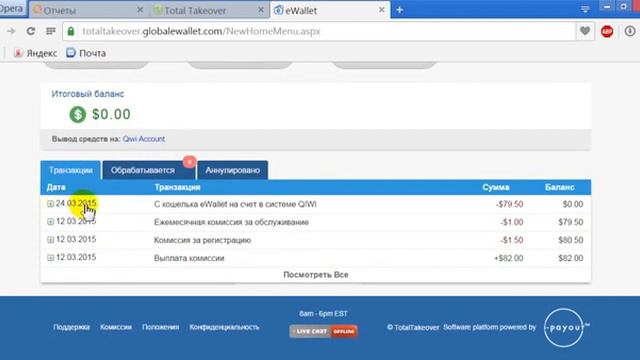Expand the Ежемесячная комиссия transaction row
Viewport: 640px width, 360px height.
50,222
